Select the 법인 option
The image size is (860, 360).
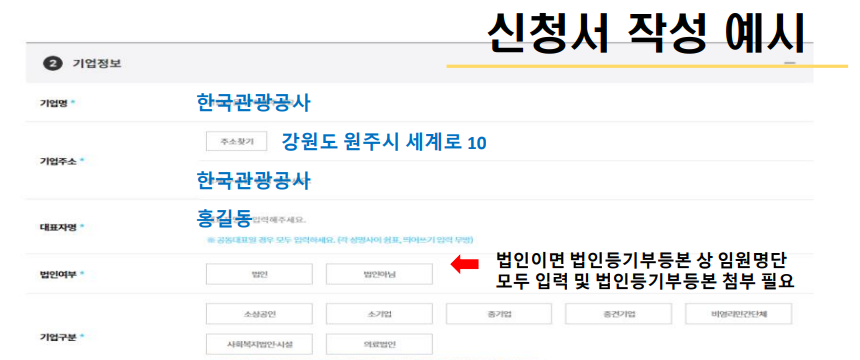(x=259, y=274)
